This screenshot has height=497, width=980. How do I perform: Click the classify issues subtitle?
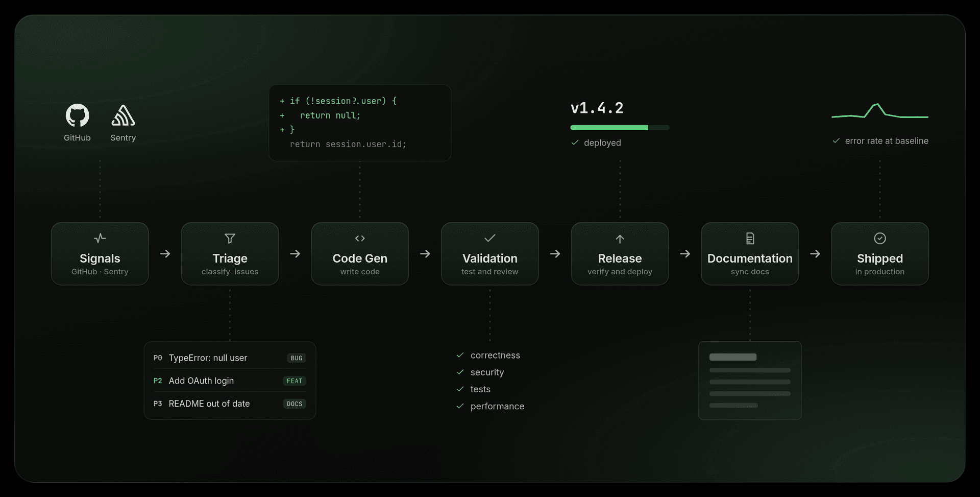(x=230, y=272)
